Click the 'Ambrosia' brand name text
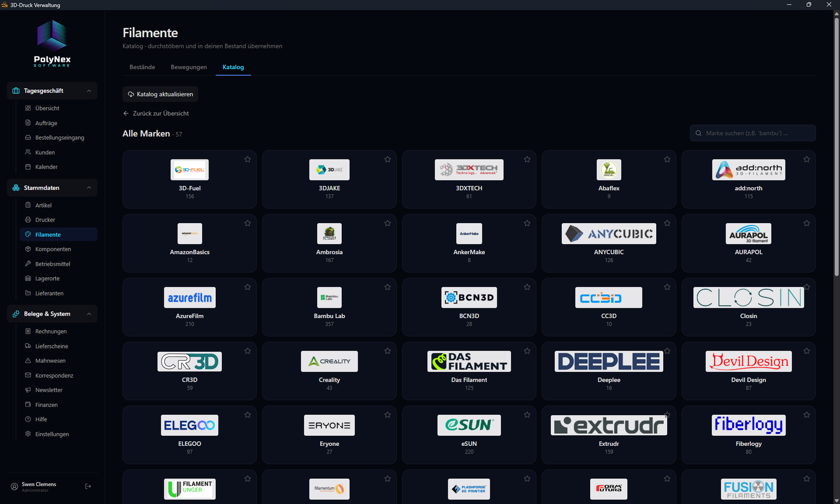Image resolution: width=840 pixels, height=504 pixels. (x=330, y=252)
